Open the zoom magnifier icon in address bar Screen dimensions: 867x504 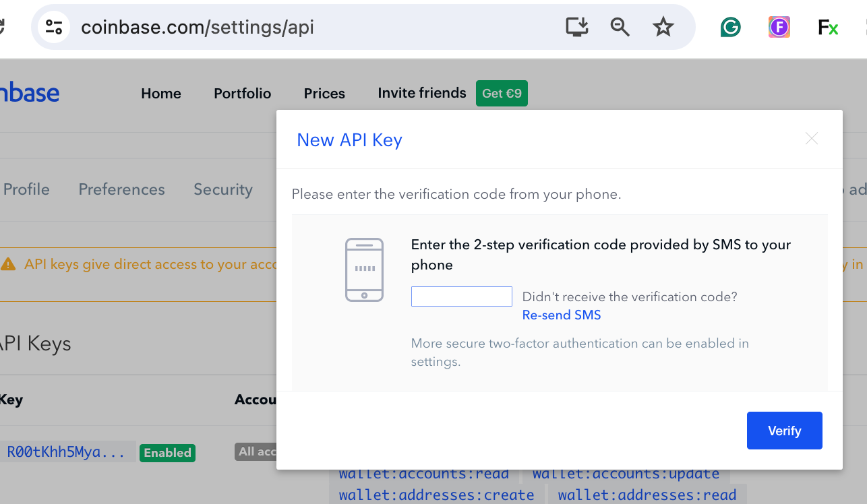pyautogui.click(x=620, y=27)
